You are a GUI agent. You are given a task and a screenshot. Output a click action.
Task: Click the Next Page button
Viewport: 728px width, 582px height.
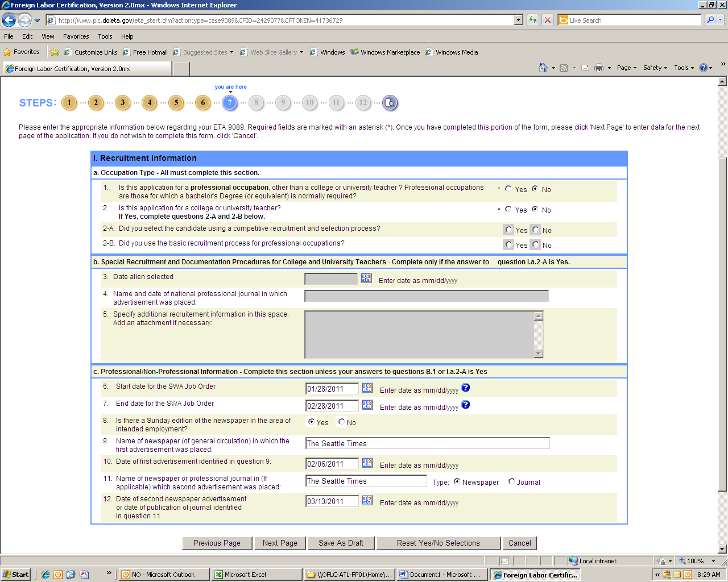(280, 543)
